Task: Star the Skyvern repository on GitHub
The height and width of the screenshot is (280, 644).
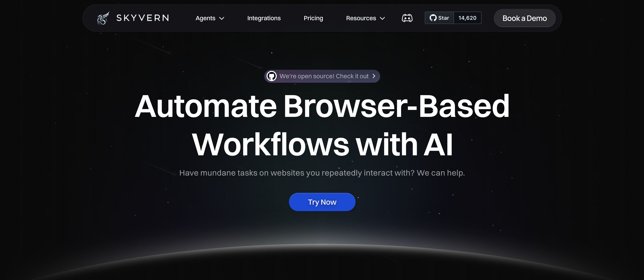Action: [x=439, y=18]
